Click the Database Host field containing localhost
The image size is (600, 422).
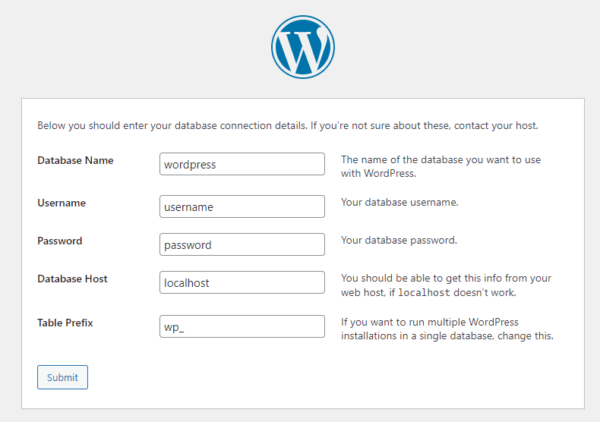point(242,283)
